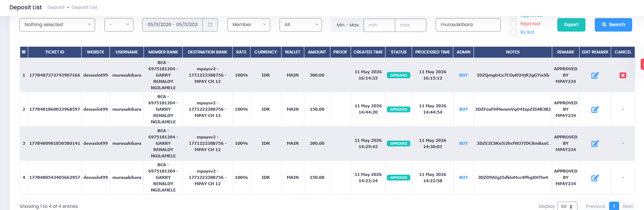
Task: Click the date range field 05/11/2026
Action: point(173,25)
